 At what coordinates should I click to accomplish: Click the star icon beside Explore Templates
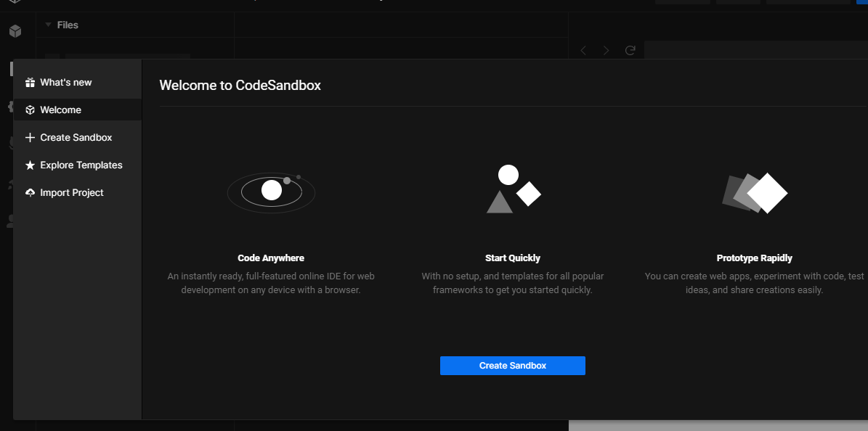tap(30, 165)
